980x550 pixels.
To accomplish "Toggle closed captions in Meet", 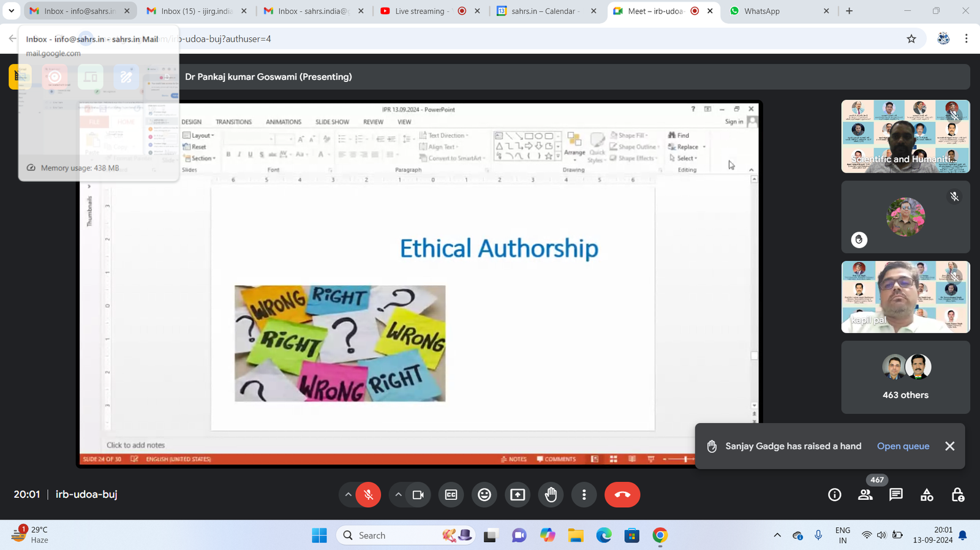I will click(451, 495).
